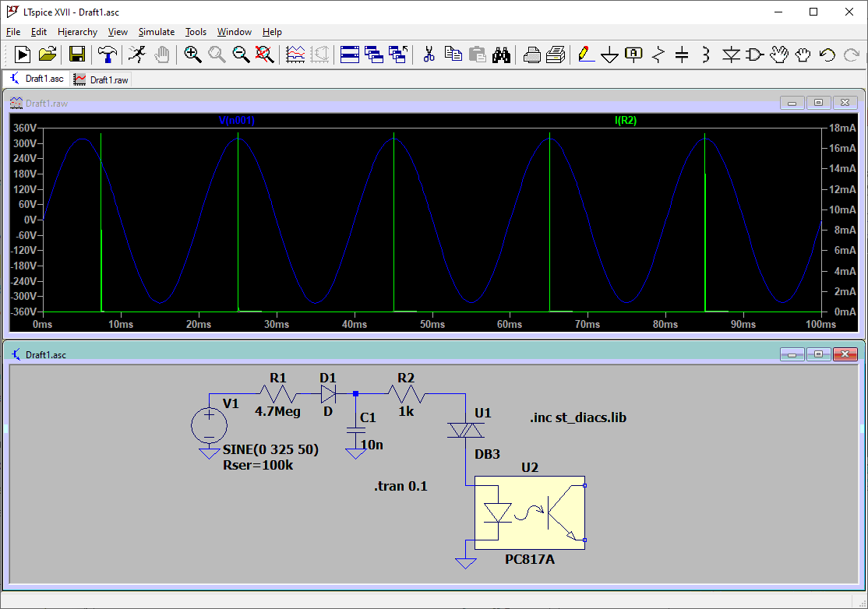The height and width of the screenshot is (609, 868).
Task: Click the Rser=100k text
Action: 258,465
